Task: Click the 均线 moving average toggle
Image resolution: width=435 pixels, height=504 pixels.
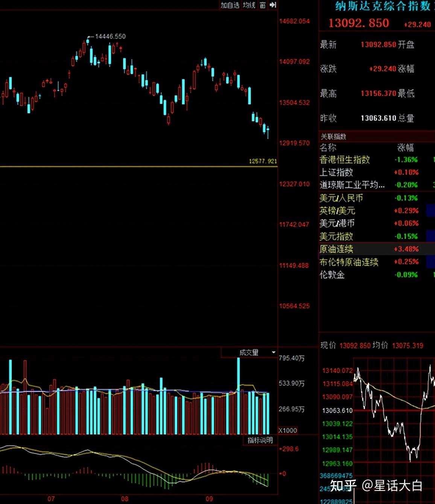Action: [249, 5]
